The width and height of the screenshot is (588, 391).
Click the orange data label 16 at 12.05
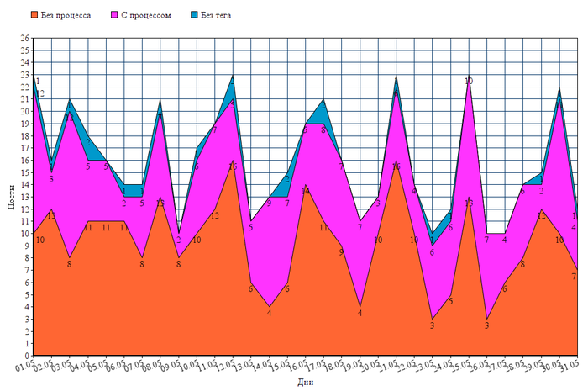(x=233, y=166)
